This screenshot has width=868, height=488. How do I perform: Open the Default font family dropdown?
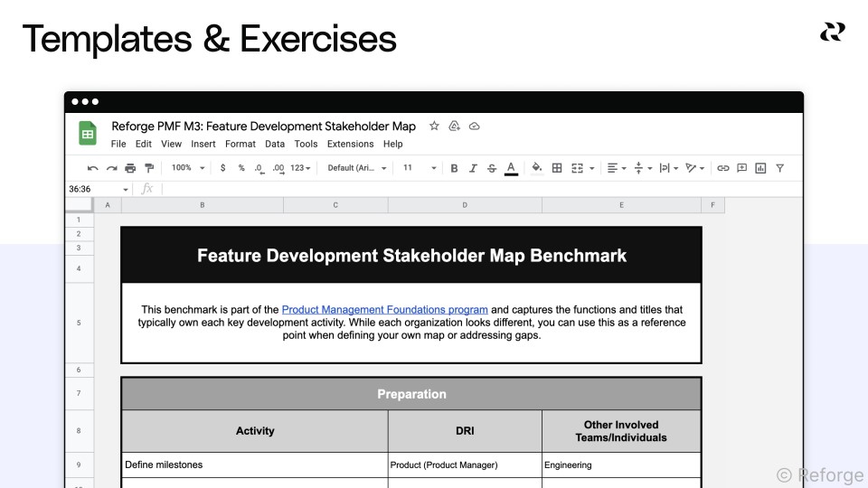[356, 168]
